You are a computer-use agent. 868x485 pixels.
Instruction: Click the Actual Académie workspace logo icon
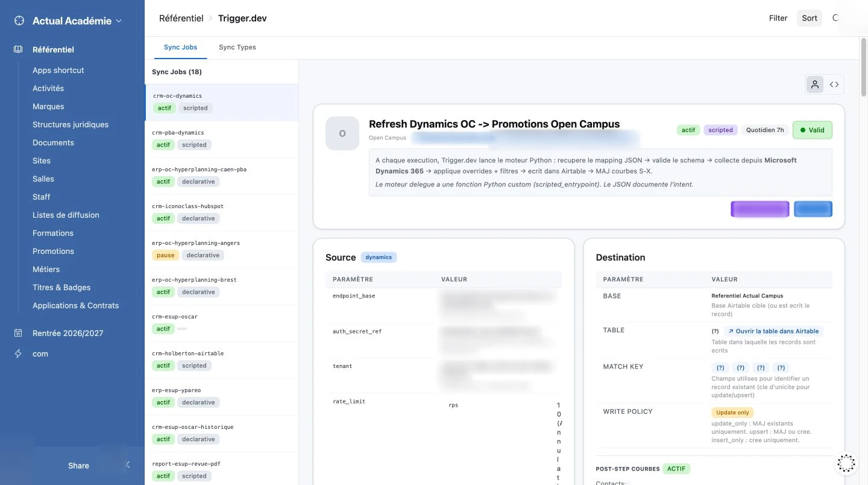point(19,21)
